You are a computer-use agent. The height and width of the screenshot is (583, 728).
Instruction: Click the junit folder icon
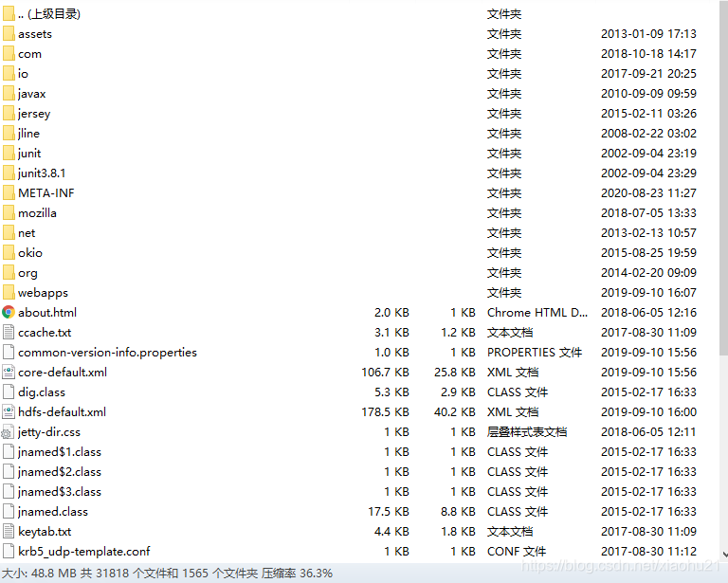coord(9,154)
